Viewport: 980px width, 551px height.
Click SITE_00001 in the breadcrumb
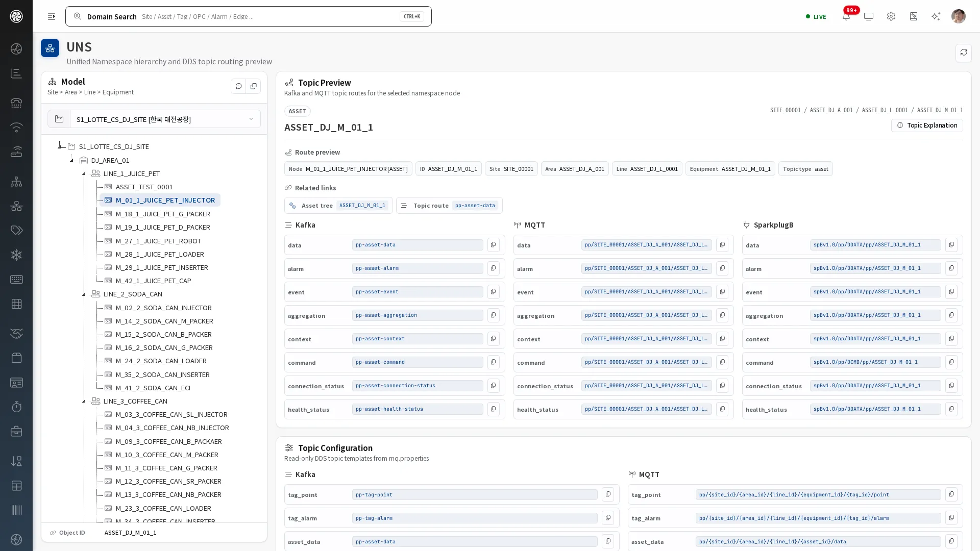(785, 110)
